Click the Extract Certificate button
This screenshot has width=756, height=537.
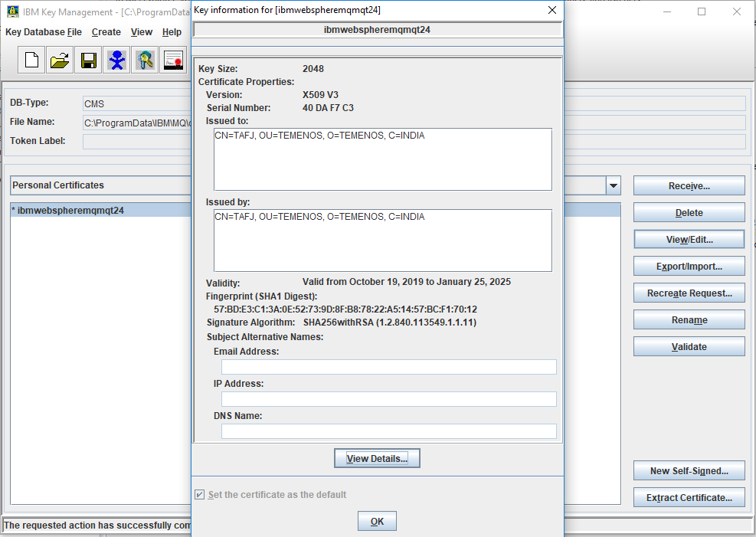tap(689, 497)
